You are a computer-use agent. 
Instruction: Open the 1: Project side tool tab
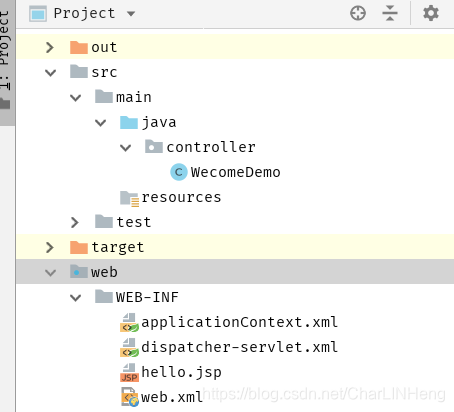coord(6,62)
